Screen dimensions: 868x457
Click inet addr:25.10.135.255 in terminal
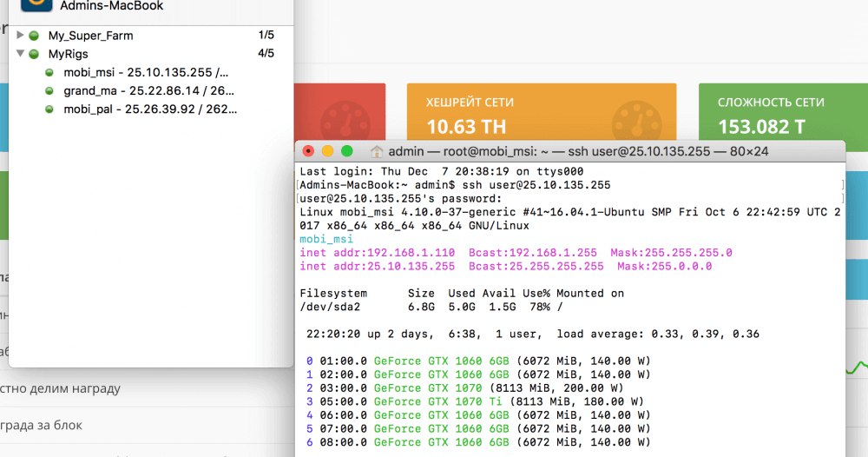pos(377,267)
